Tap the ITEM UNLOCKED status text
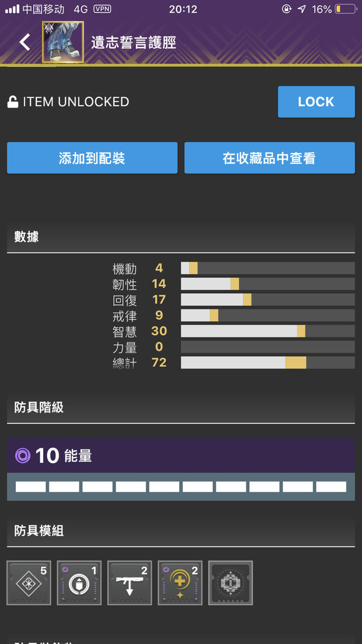 tap(76, 102)
